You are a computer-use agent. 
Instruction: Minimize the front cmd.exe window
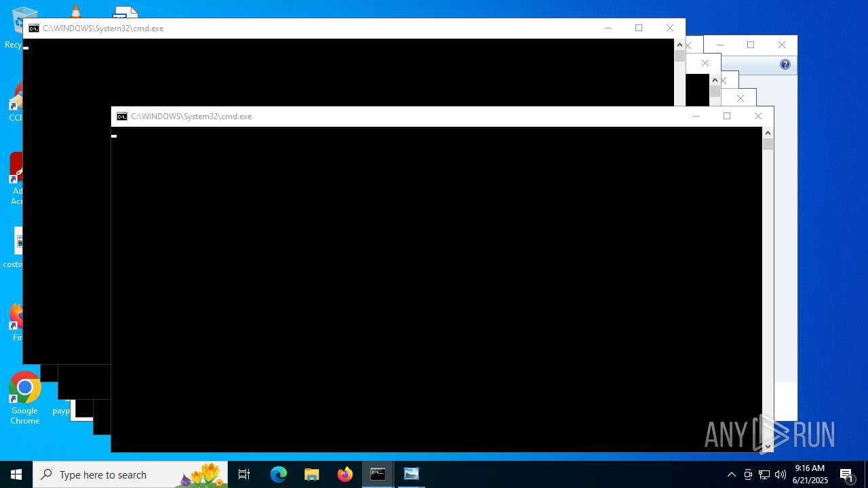[696, 117]
